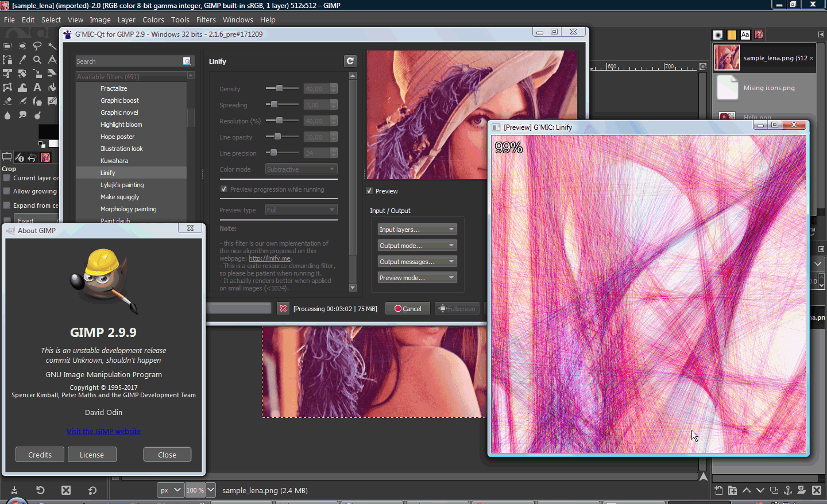Click the G'MIC search magnifier icon
Viewport: 827px width, 504px height.
(x=187, y=61)
